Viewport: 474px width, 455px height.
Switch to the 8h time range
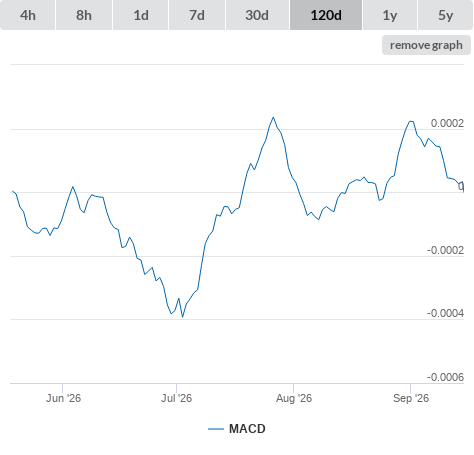click(x=84, y=15)
